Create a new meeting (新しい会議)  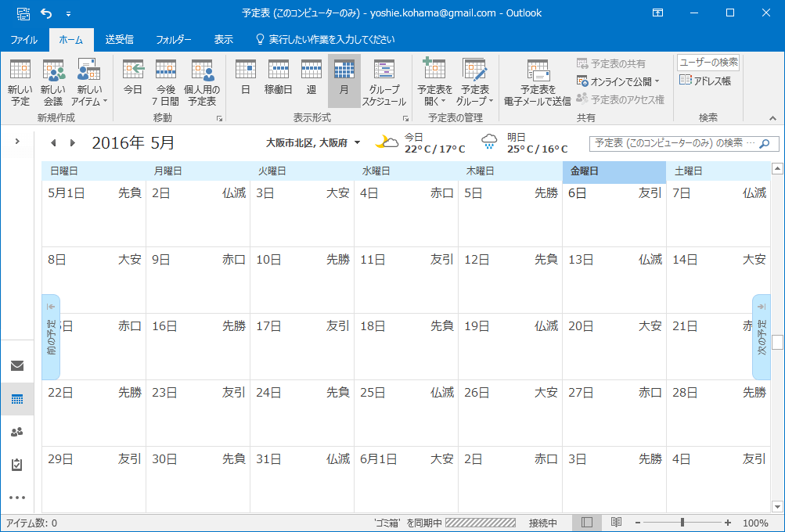53,83
